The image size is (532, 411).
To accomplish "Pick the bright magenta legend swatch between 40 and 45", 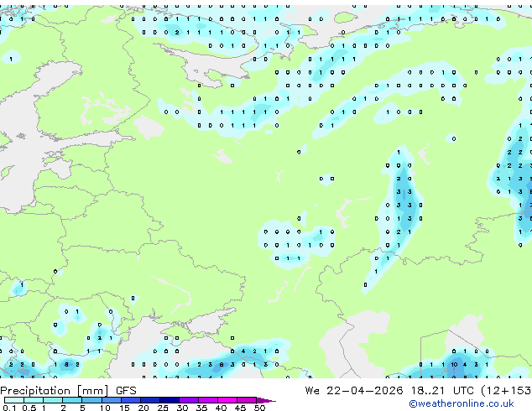I will pyautogui.click(x=227, y=400).
